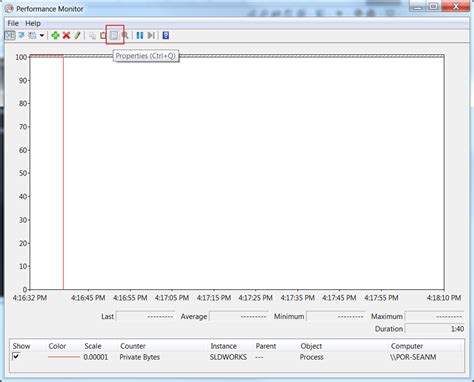Click the Performance Monitor title bar icon
Viewport: 474px width, 382px height.
tap(9, 8)
